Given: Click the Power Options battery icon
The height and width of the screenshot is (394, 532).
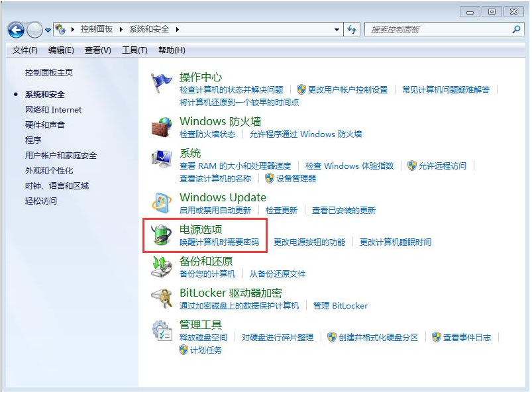Looking at the screenshot, I should coord(162,235).
